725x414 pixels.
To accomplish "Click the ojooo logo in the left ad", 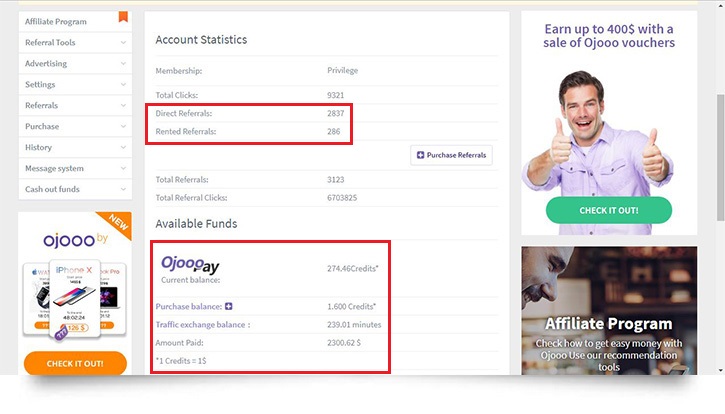I will tap(75, 240).
